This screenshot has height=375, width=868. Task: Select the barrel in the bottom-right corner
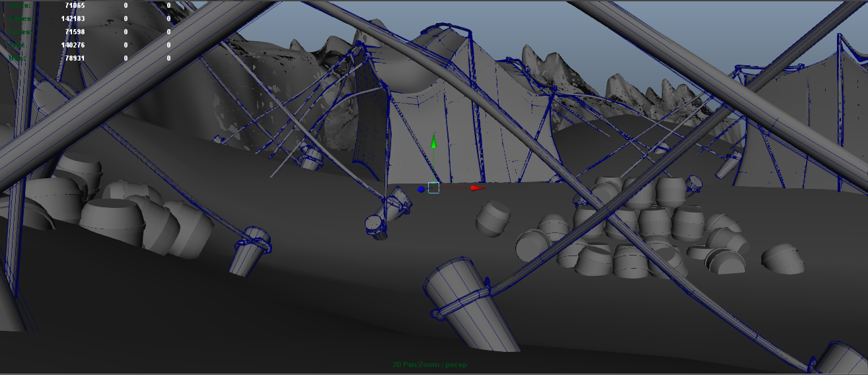point(842,358)
